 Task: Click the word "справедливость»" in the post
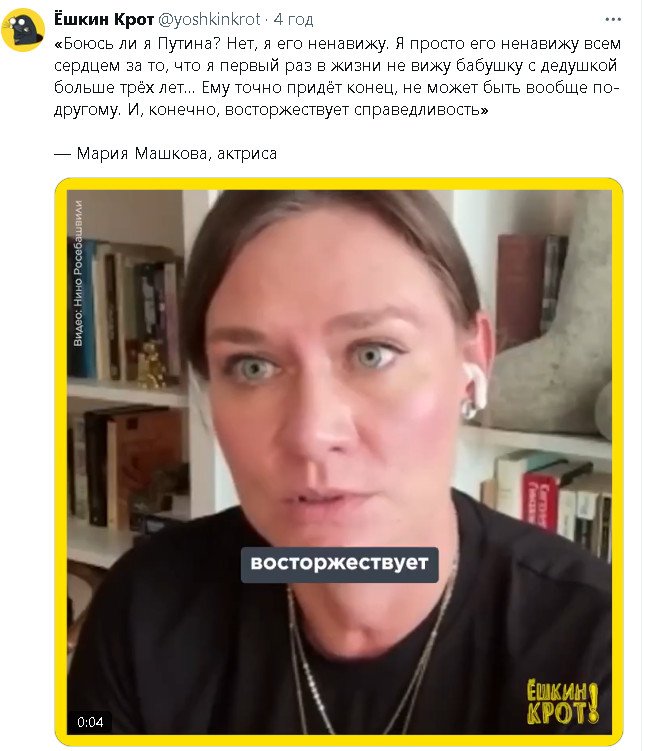click(421, 110)
